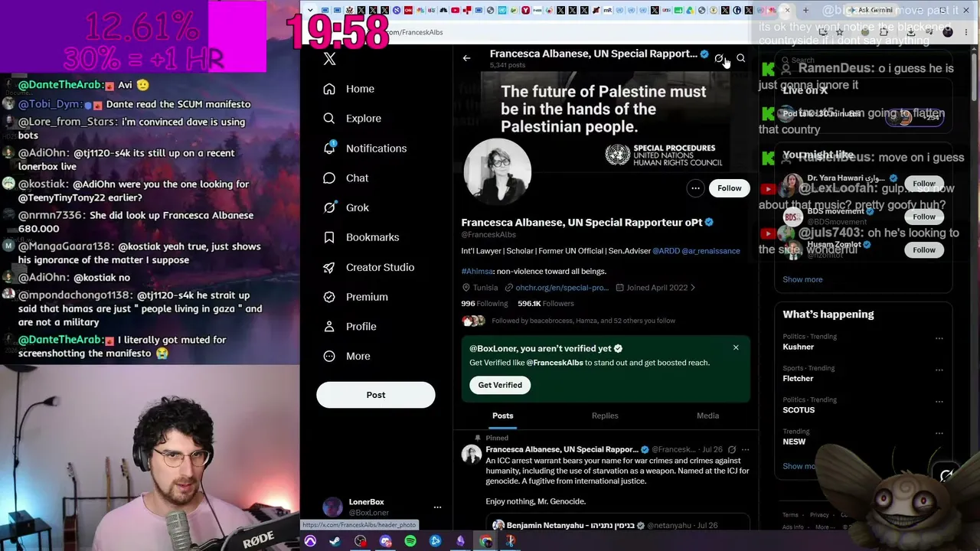Open Steam from the taskbar
Image resolution: width=980 pixels, height=551 pixels.
pyautogui.click(x=335, y=541)
